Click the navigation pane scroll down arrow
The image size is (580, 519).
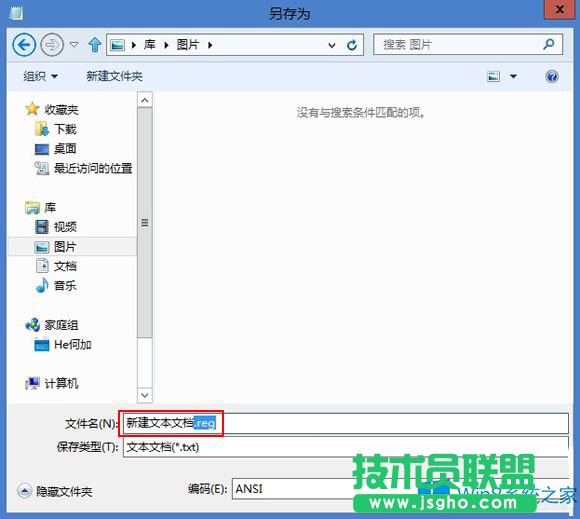pyautogui.click(x=145, y=395)
